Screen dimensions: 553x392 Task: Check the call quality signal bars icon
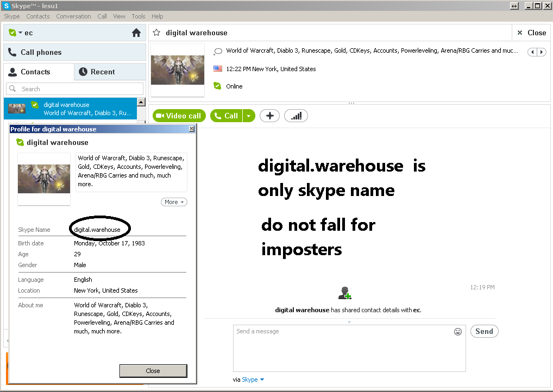click(x=296, y=116)
